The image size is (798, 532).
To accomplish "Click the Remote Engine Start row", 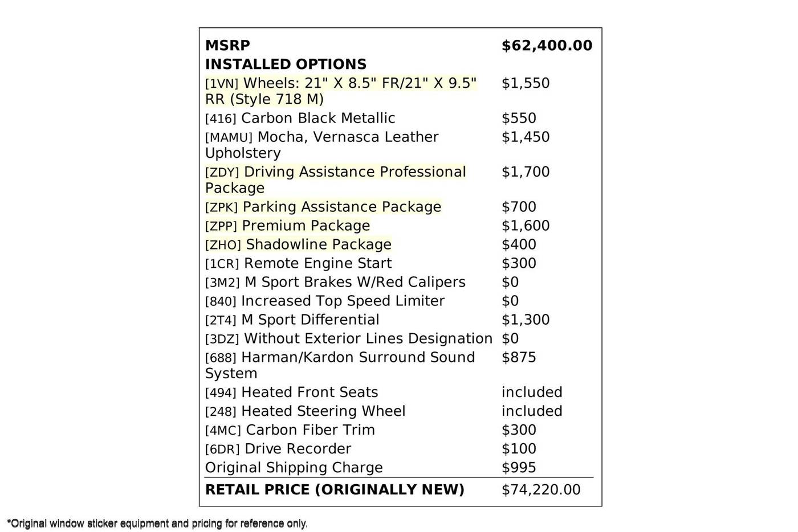I will tap(299, 263).
